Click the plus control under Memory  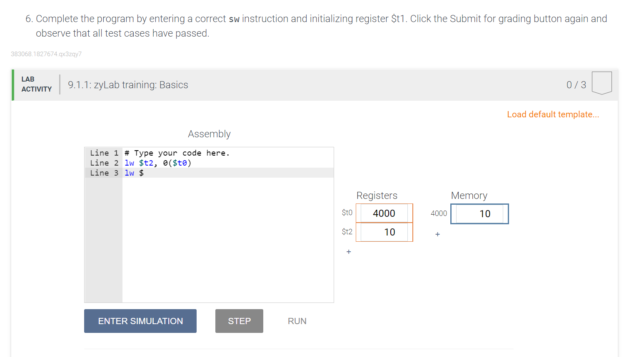(437, 234)
